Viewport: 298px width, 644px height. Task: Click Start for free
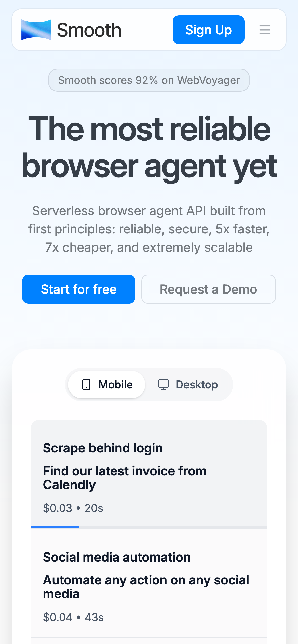(79, 289)
